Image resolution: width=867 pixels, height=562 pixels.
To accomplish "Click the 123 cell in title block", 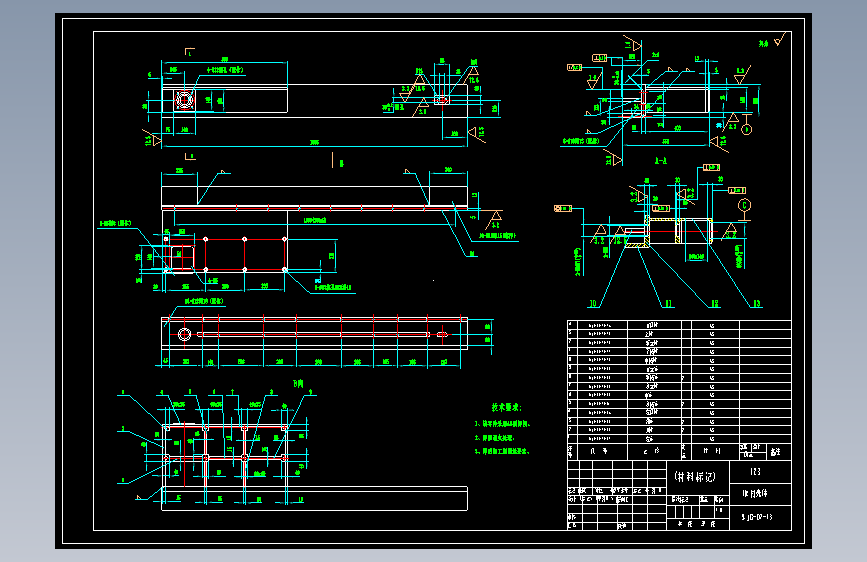I will tap(760, 472).
